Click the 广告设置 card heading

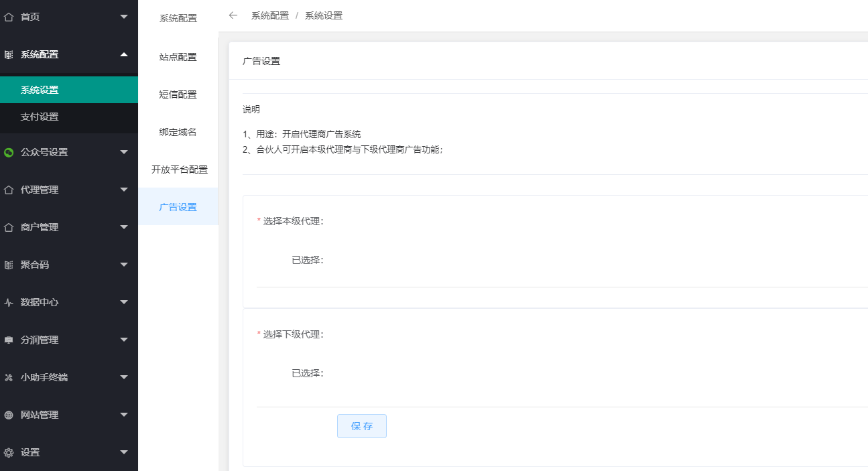(x=261, y=61)
